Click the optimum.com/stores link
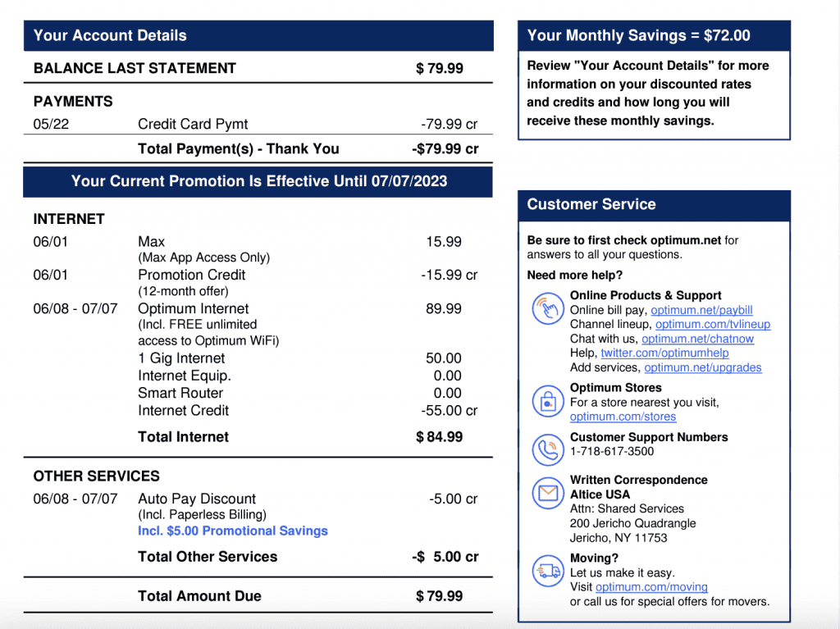 point(623,417)
